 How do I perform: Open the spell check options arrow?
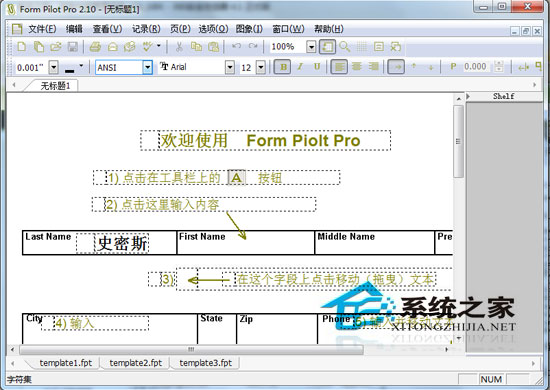(159, 45)
